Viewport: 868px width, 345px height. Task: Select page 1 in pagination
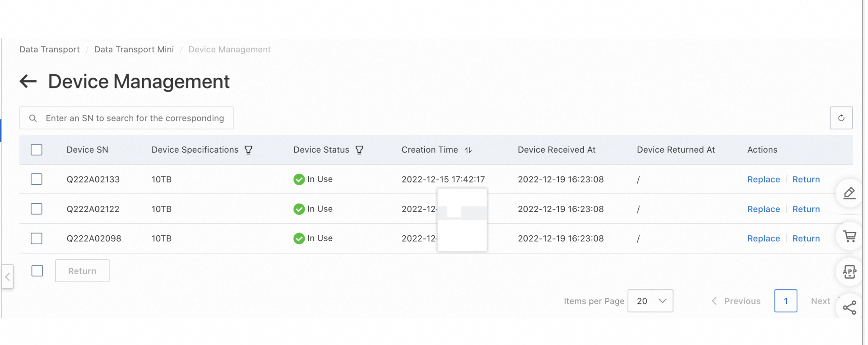click(786, 301)
